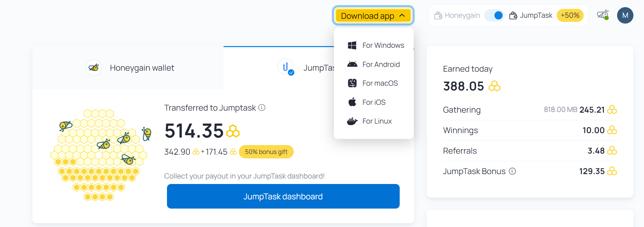Click the info icon next to JumpTask Bonus
Screen dimensions: 644x227
[512, 171]
